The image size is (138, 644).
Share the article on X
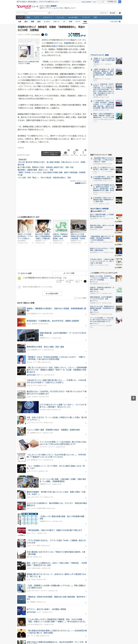pyautogui.click(x=43, y=35)
